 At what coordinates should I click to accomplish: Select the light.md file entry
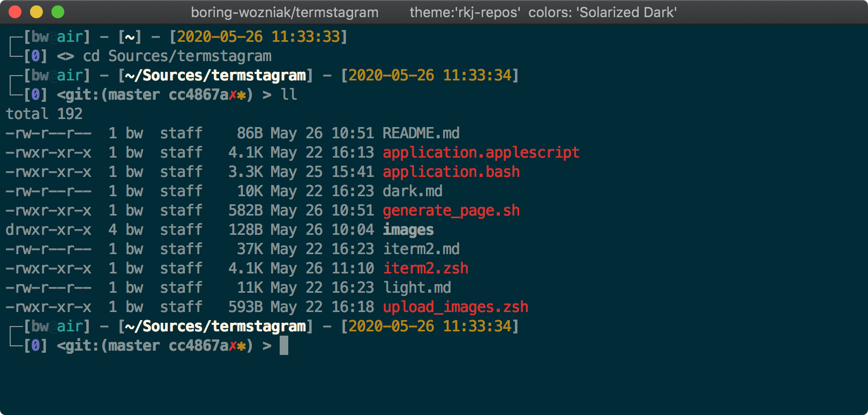point(417,287)
